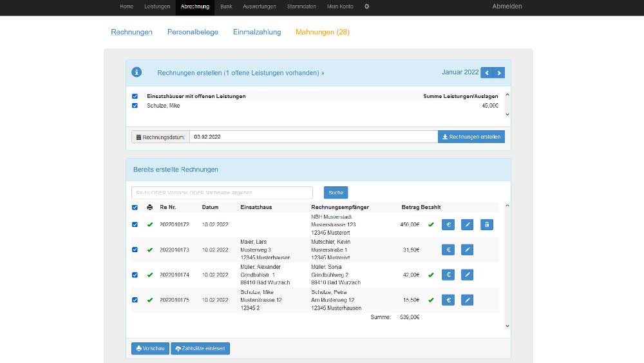Click print status checkmark for 2022010173
The width and height of the screenshot is (644, 363).
pos(150,250)
